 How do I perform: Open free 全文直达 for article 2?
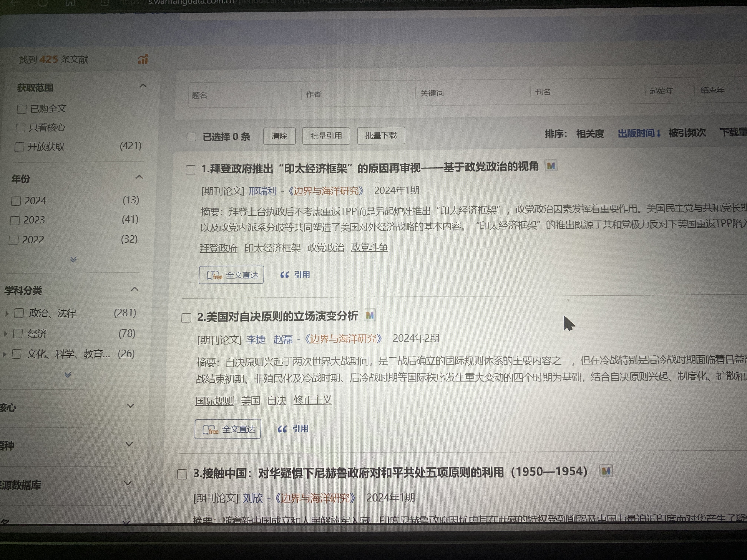pos(228,429)
